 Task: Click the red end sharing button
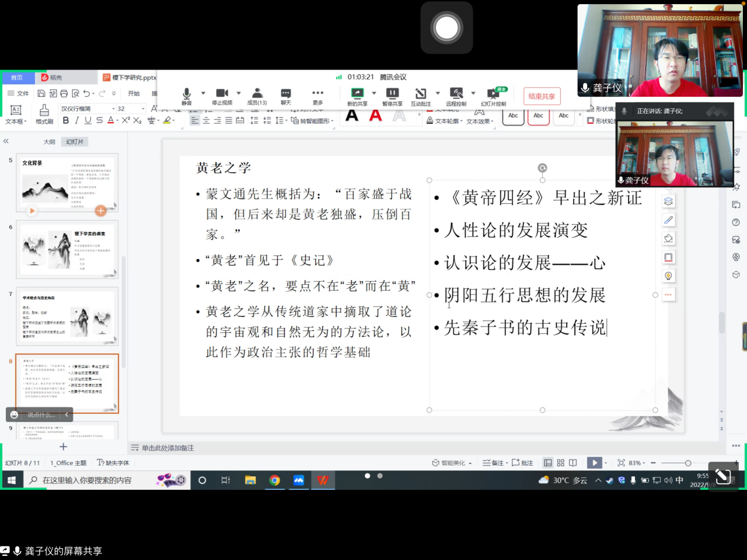tap(541, 96)
